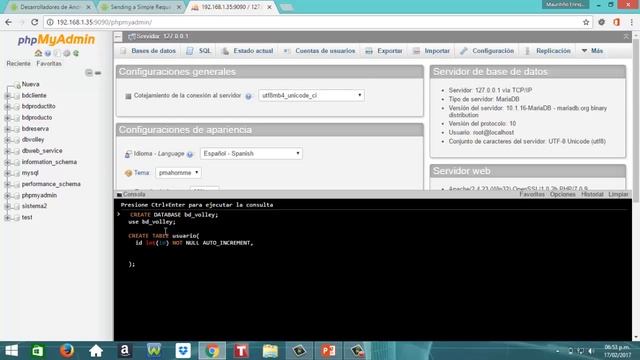Launch Firefox from the taskbar
Screen dimensions: 640x360
[67, 351]
